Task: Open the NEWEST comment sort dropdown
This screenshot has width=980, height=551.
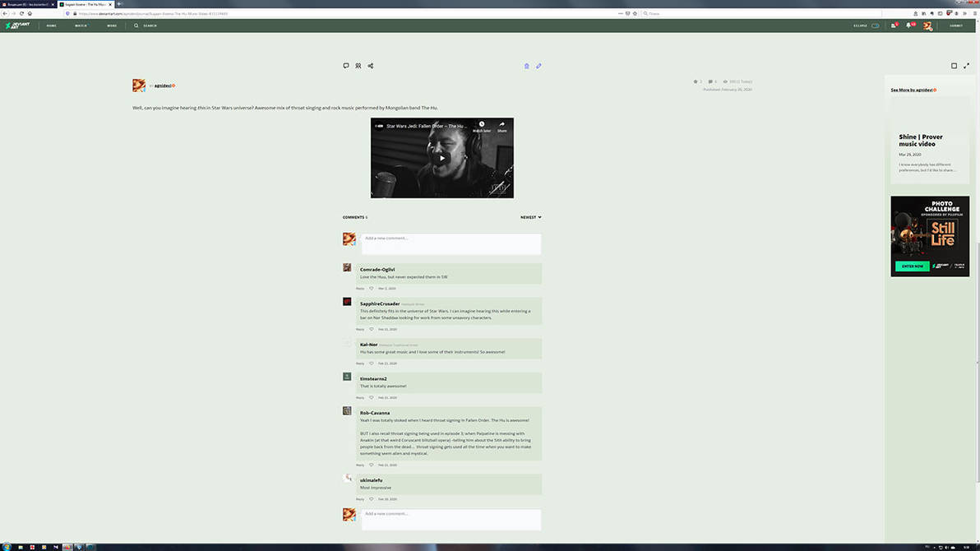Action: click(x=530, y=217)
